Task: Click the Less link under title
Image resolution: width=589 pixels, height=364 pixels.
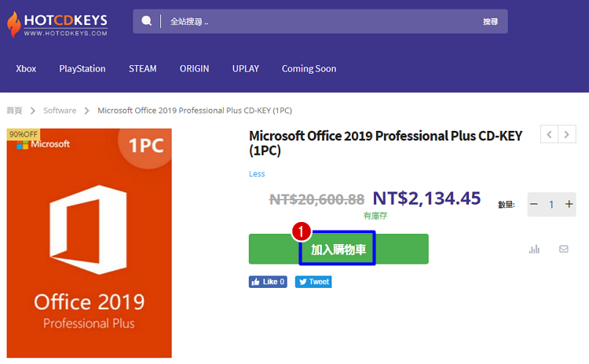Action: pyautogui.click(x=257, y=173)
